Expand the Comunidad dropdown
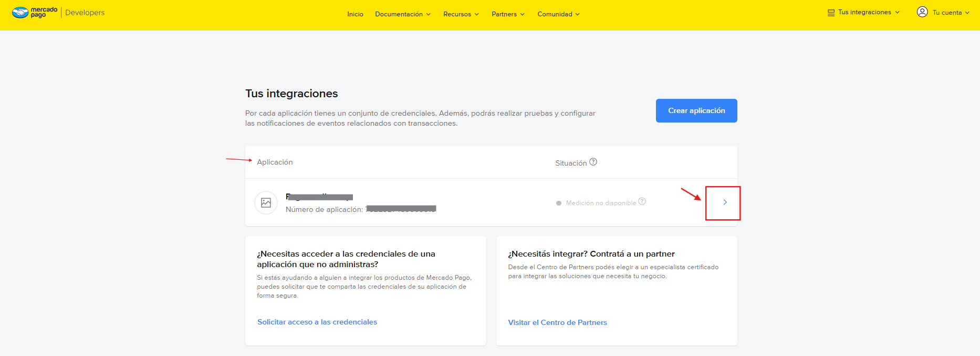The width and height of the screenshot is (980, 356). point(558,14)
